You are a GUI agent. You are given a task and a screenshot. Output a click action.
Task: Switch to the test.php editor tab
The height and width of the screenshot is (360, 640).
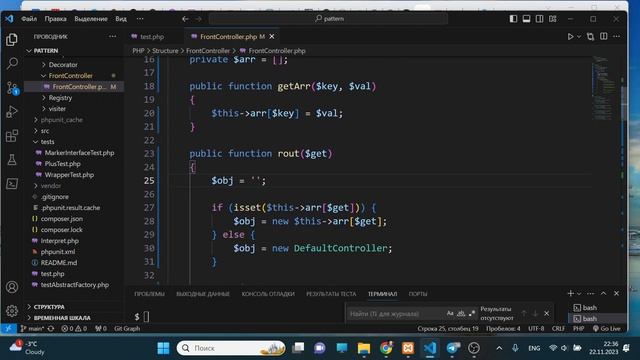tap(152, 37)
